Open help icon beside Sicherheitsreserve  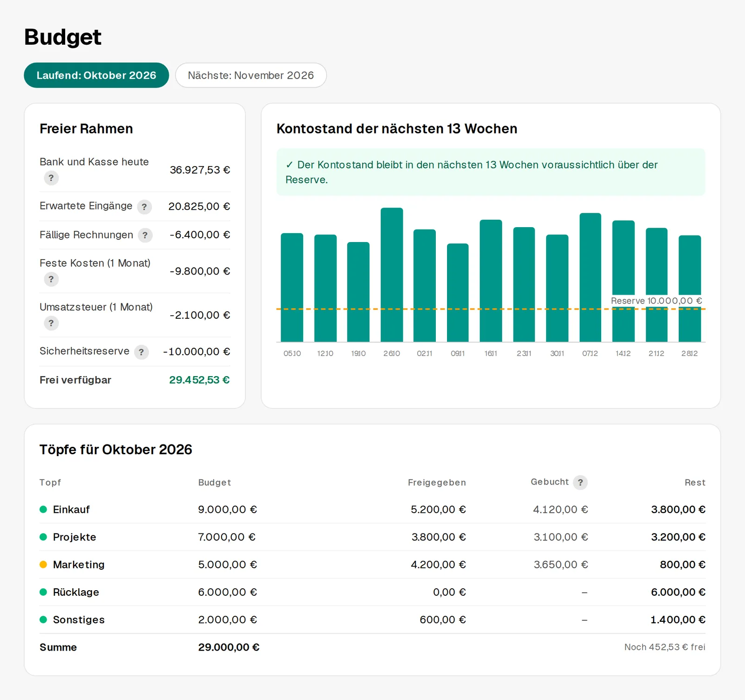point(142,352)
